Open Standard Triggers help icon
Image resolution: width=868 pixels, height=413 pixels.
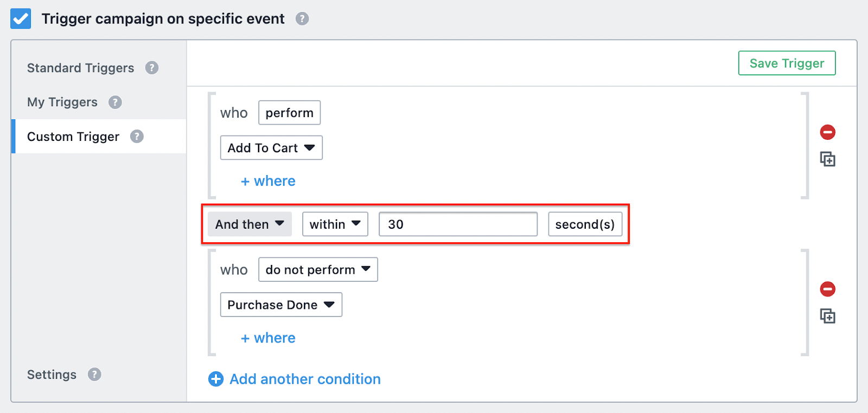click(152, 68)
